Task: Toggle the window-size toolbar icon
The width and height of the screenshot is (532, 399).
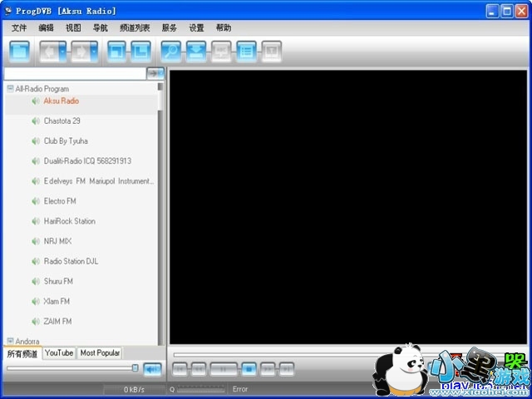Action: [140, 52]
